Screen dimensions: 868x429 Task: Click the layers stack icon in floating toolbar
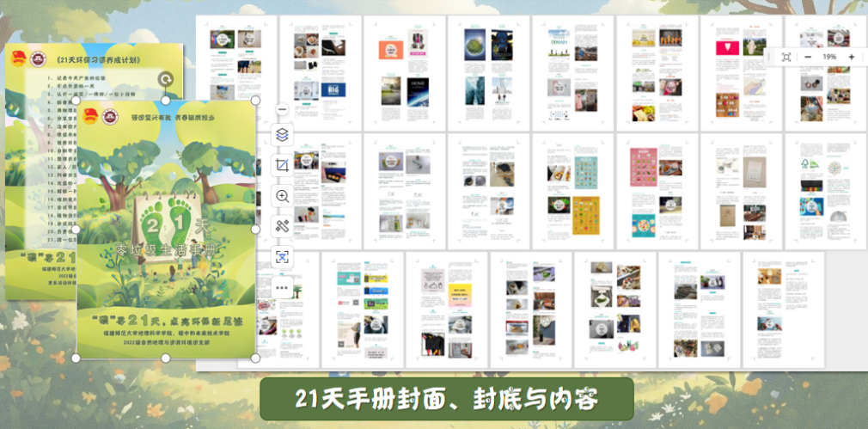click(x=282, y=136)
